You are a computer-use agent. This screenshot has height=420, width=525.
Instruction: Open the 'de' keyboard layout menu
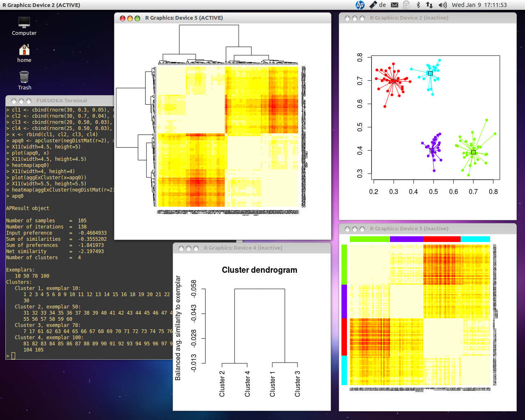coord(378,5)
